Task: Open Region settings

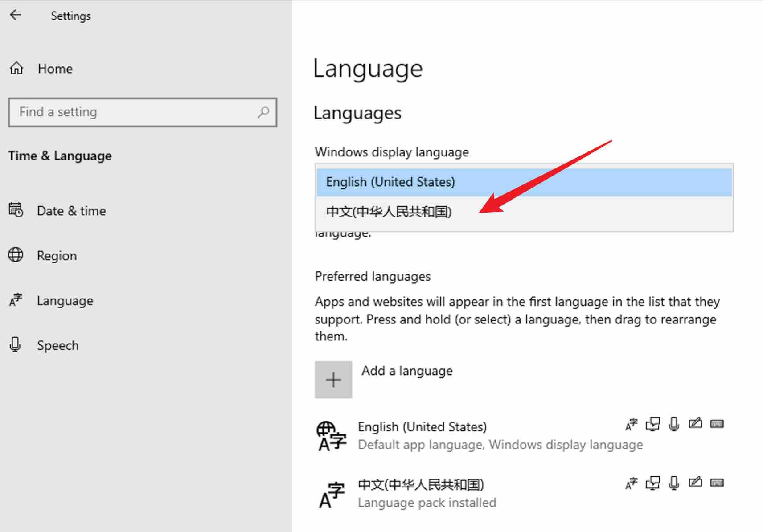Action: (57, 256)
